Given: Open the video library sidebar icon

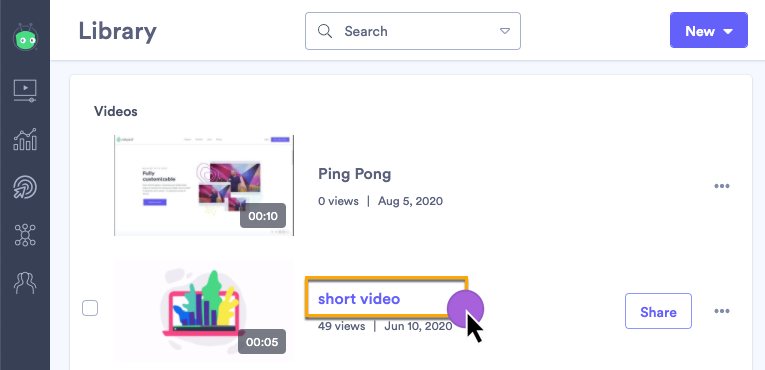Looking at the screenshot, I should [x=25, y=91].
